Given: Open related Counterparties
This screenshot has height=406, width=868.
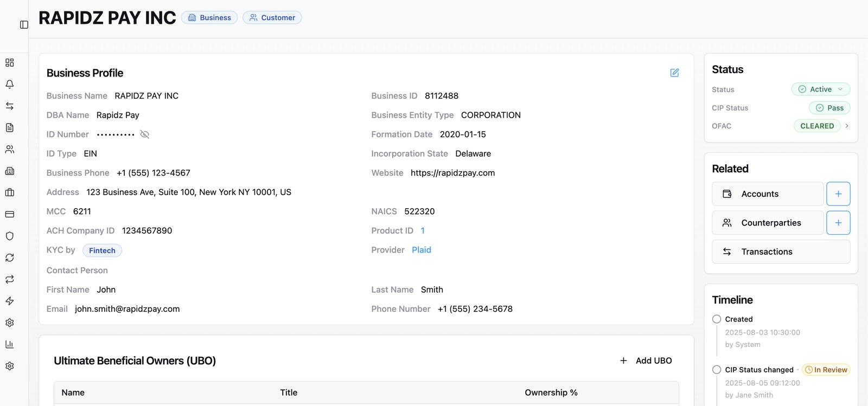Looking at the screenshot, I should [768, 223].
